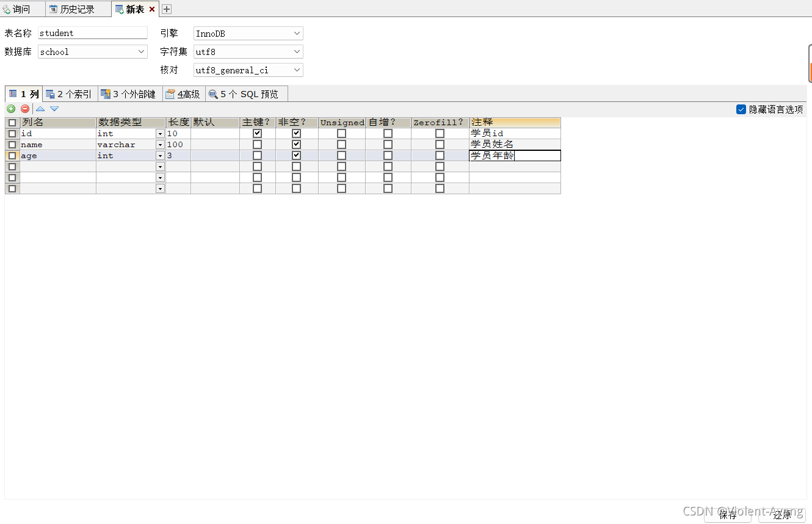Viewport: 812px width, 524px height.
Task: Check 主键 for the name row
Action: [257, 144]
